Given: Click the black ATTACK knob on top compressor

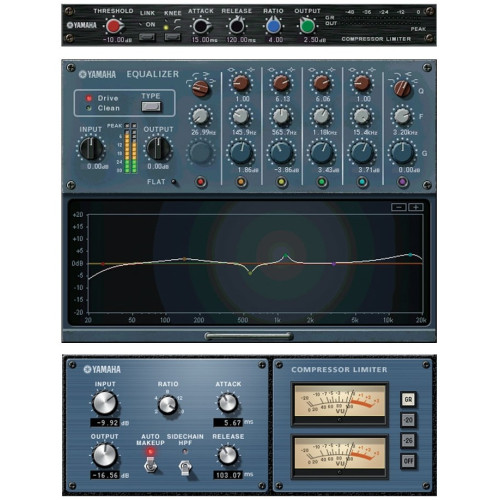Looking at the screenshot, I should pos(201,26).
